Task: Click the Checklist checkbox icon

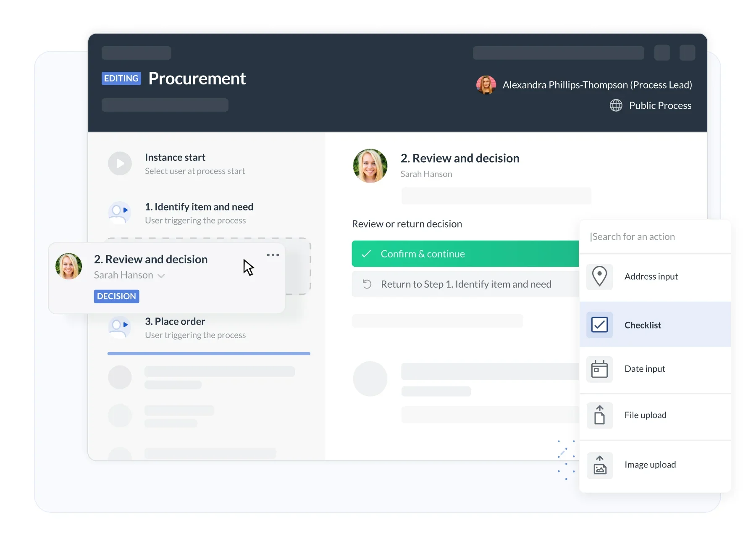Action: coord(599,325)
